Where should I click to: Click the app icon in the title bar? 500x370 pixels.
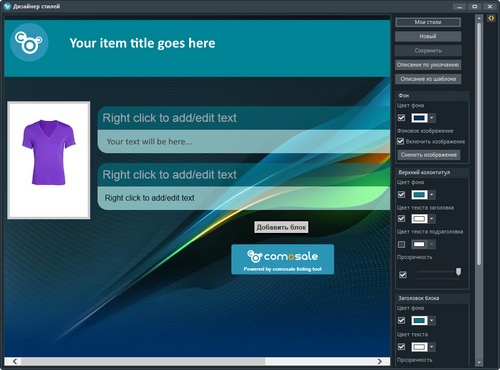click(7, 6)
